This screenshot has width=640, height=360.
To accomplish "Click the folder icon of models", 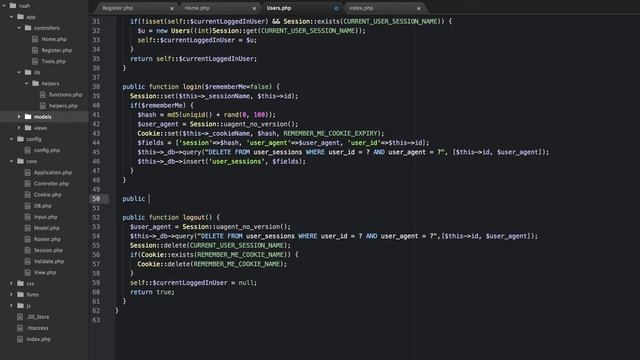I will point(28,117).
